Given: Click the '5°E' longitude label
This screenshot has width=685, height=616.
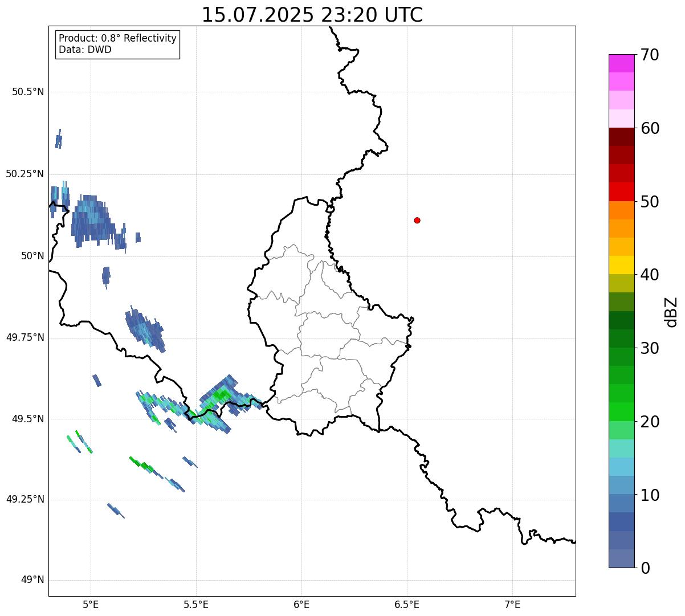Looking at the screenshot, I should [91, 604].
